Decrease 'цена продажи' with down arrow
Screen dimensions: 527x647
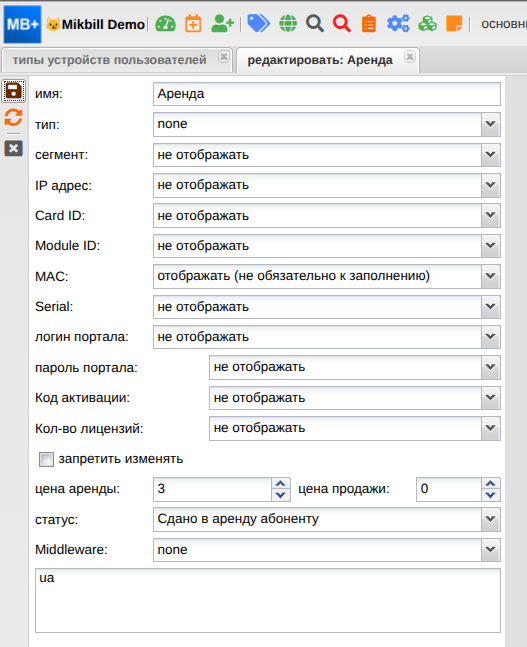coord(491,495)
